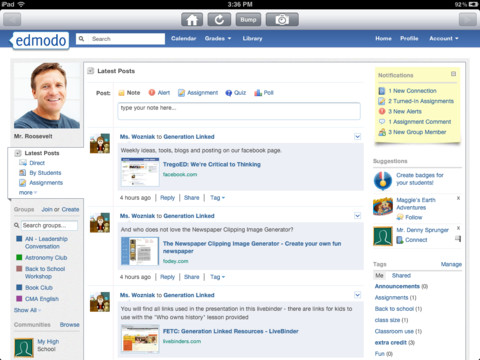480x360 pixels.
Task: Click the Join groups link
Action: point(47,209)
